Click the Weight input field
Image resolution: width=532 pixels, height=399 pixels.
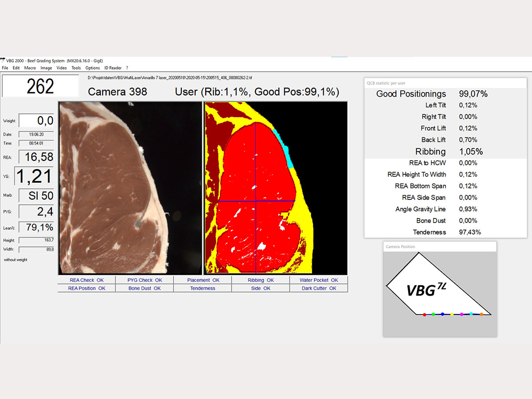pos(36,121)
